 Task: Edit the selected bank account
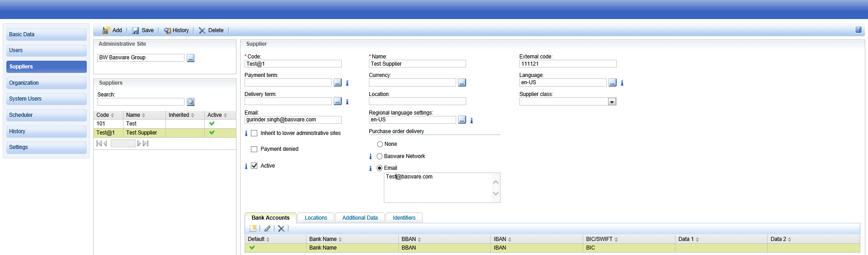[x=267, y=229]
